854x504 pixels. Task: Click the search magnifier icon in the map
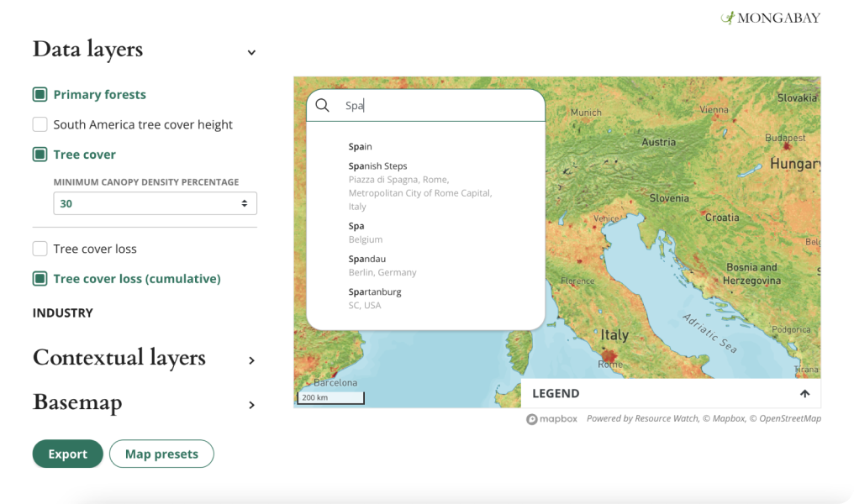pyautogui.click(x=323, y=105)
